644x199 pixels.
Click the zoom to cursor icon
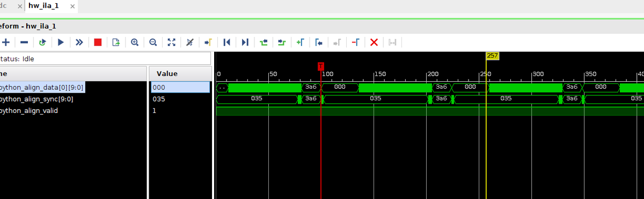click(189, 42)
